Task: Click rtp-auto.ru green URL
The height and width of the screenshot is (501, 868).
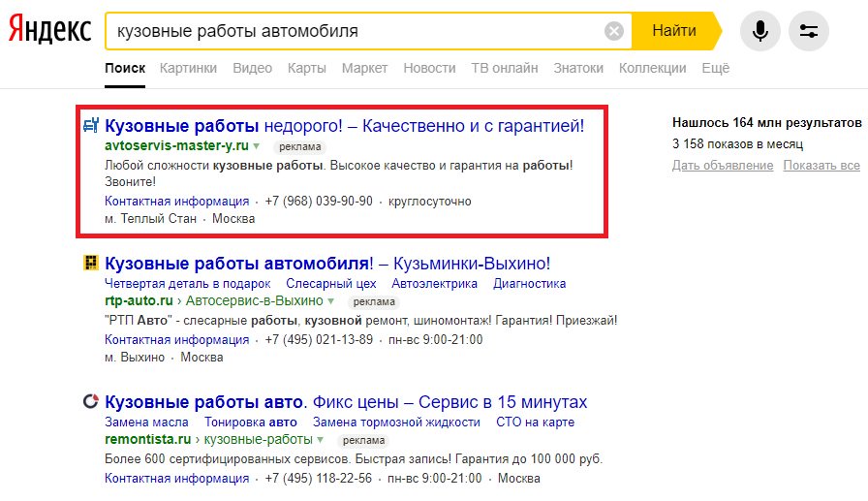Action: (x=139, y=300)
